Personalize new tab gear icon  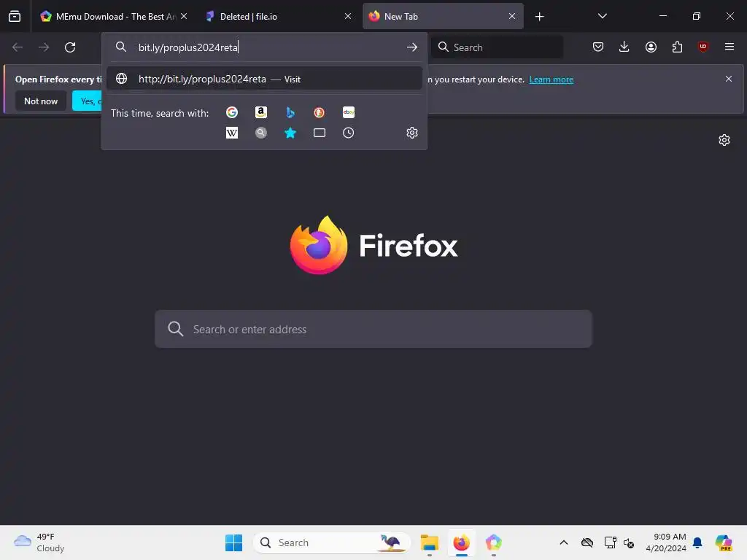724,140
